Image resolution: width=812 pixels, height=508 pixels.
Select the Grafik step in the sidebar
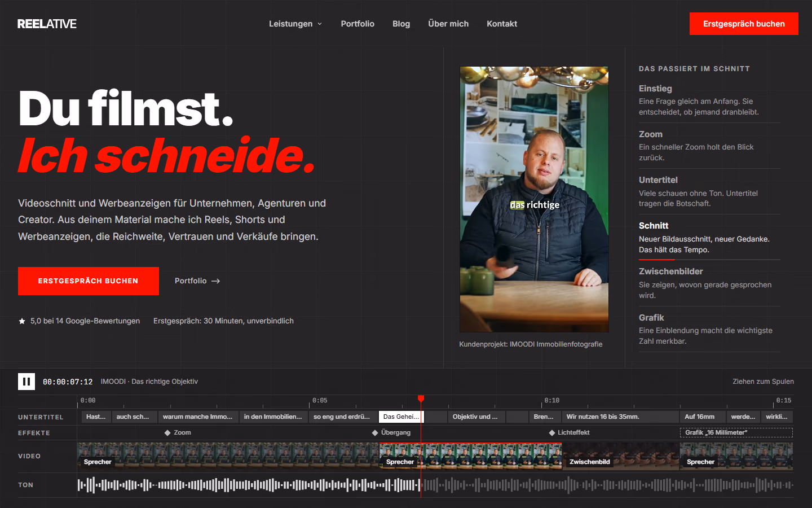coord(709,329)
